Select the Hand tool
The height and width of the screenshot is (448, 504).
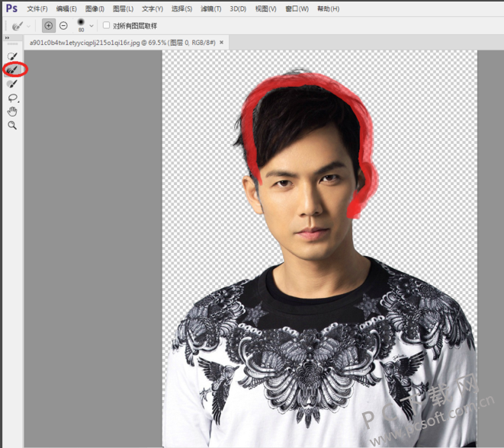point(11,111)
